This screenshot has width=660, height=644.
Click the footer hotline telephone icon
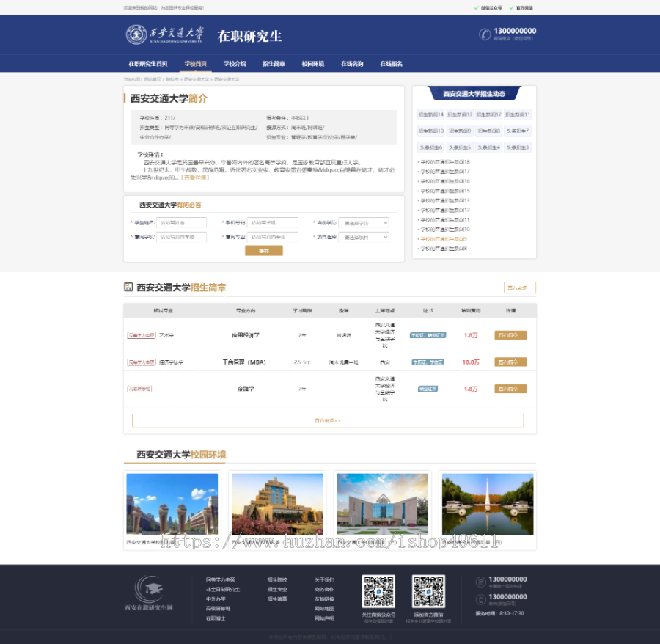[480, 582]
